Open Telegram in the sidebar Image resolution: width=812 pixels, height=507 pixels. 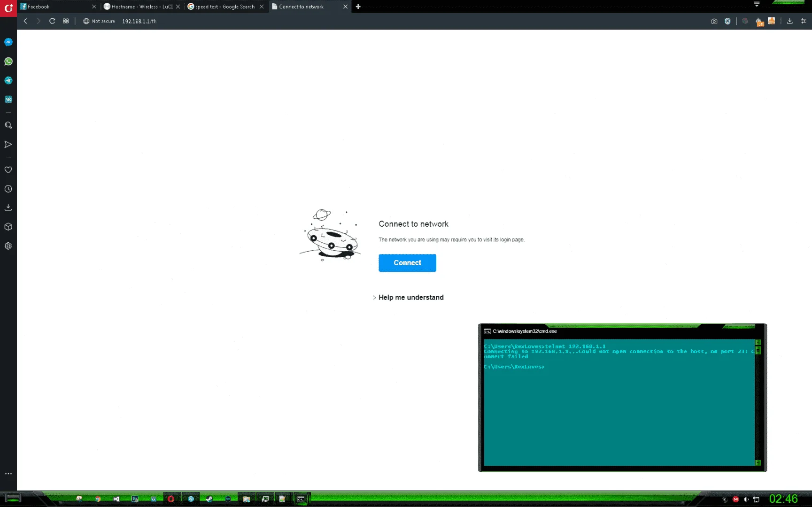pos(8,80)
